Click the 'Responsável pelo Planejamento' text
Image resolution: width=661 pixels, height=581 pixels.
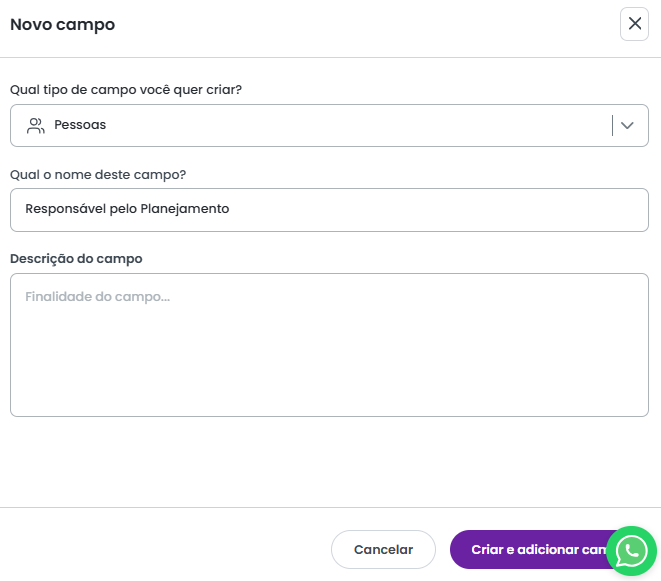click(x=127, y=210)
